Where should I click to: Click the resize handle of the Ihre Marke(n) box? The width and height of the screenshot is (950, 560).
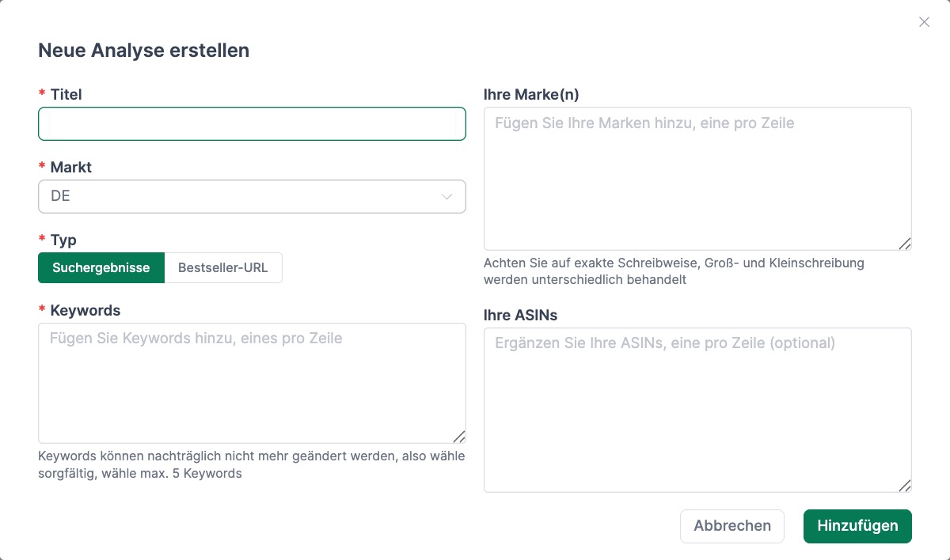coord(906,245)
